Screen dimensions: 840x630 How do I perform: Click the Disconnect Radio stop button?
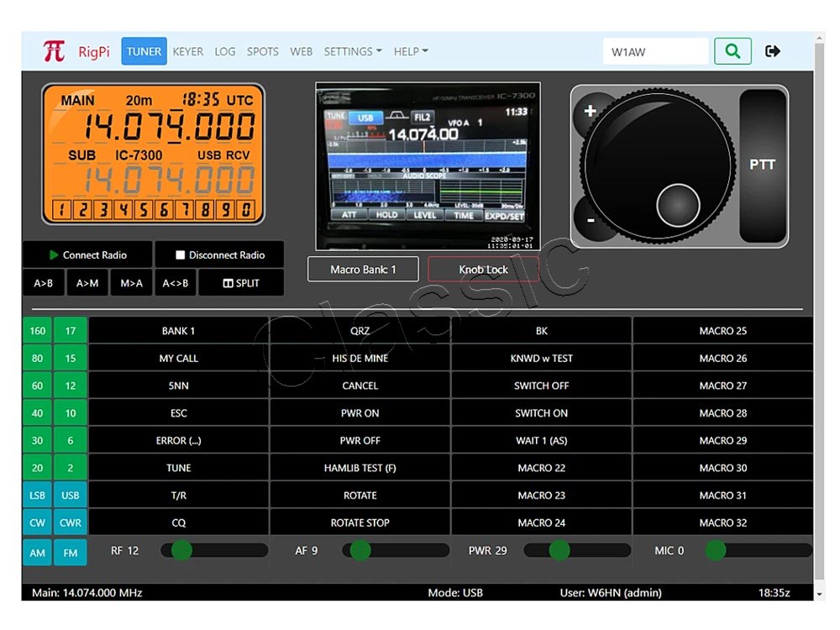point(219,255)
